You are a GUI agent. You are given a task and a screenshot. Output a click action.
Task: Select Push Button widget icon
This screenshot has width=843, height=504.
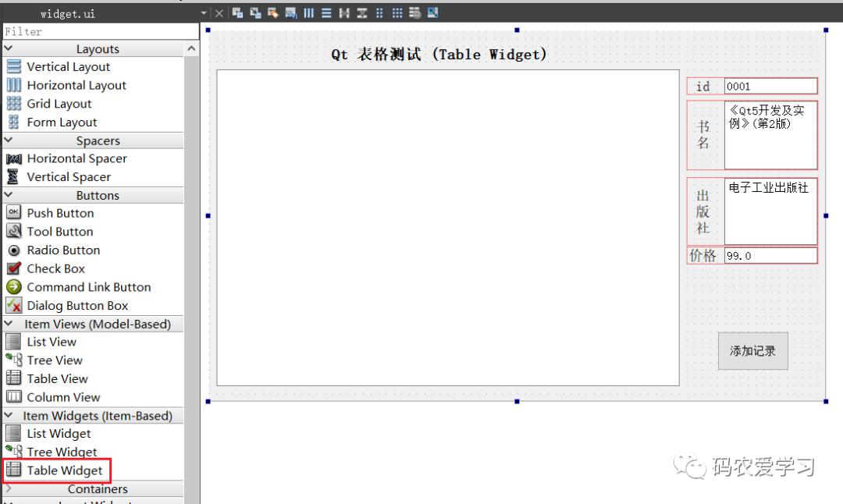pyautogui.click(x=14, y=213)
